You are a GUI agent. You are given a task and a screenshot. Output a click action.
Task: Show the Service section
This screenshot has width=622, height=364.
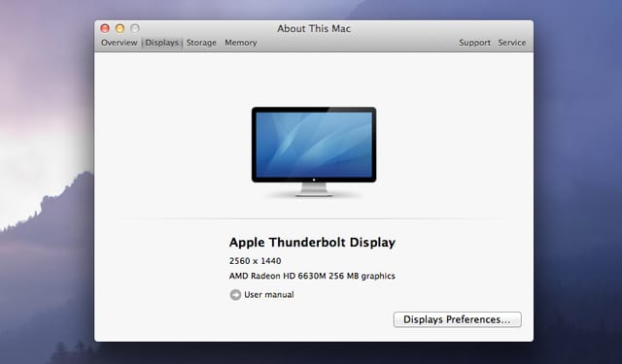512,43
